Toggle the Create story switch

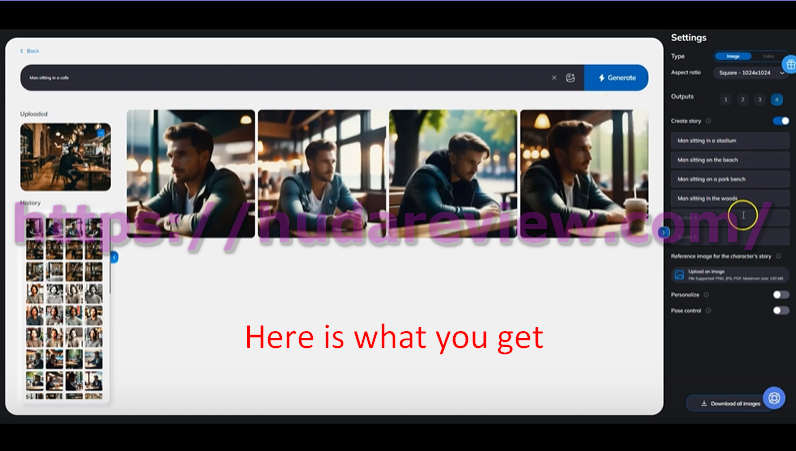tap(781, 121)
